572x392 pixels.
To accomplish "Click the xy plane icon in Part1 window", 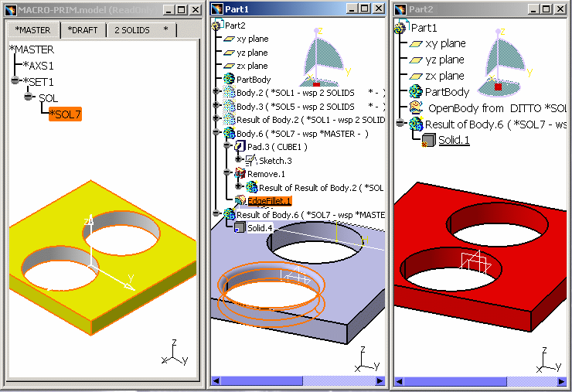I will 229,39.
